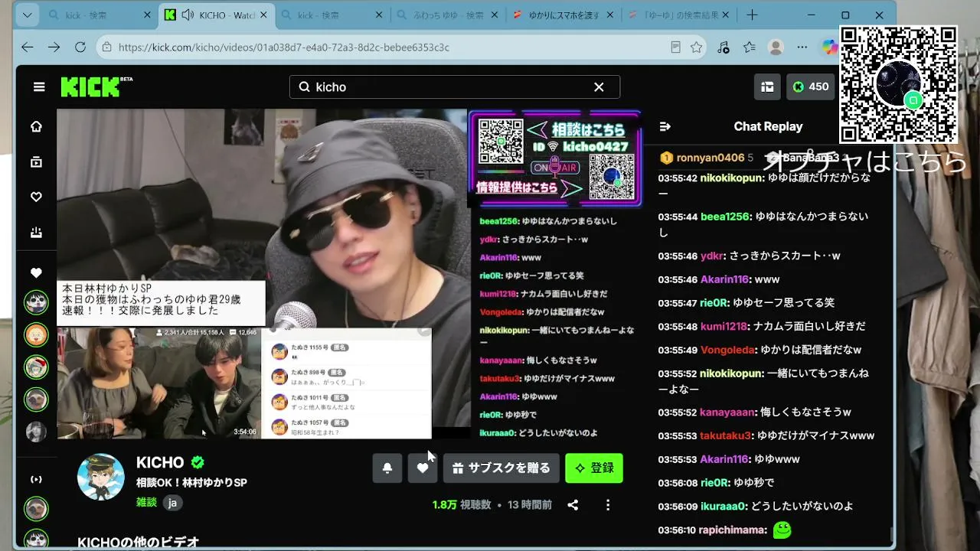Click the 03:55:42 timestamp in Chat Replay
The width and height of the screenshot is (980, 551).
pos(678,178)
